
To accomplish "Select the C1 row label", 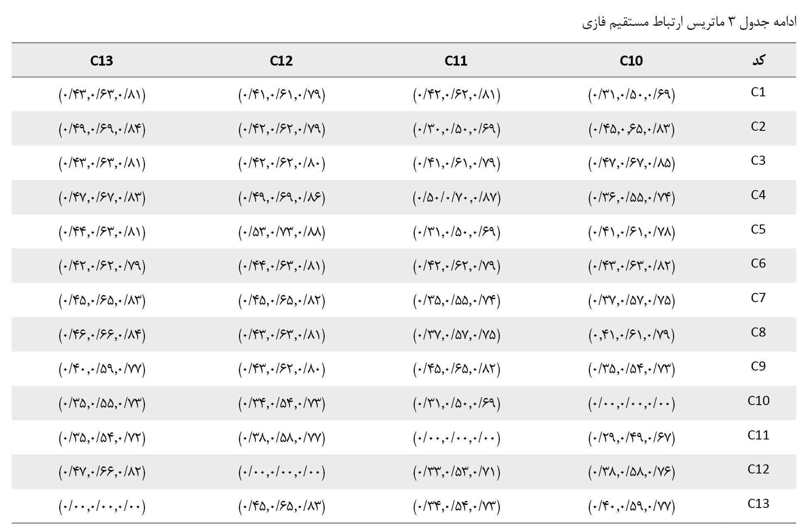I will pyautogui.click(x=758, y=92).
